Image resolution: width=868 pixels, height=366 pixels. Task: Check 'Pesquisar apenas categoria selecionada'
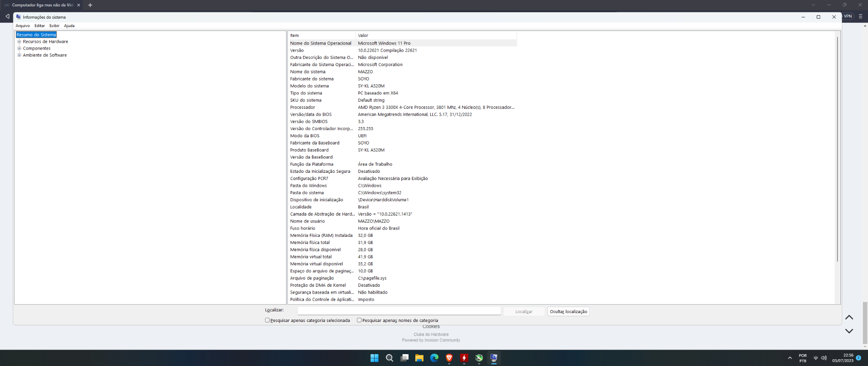click(267, 320)
